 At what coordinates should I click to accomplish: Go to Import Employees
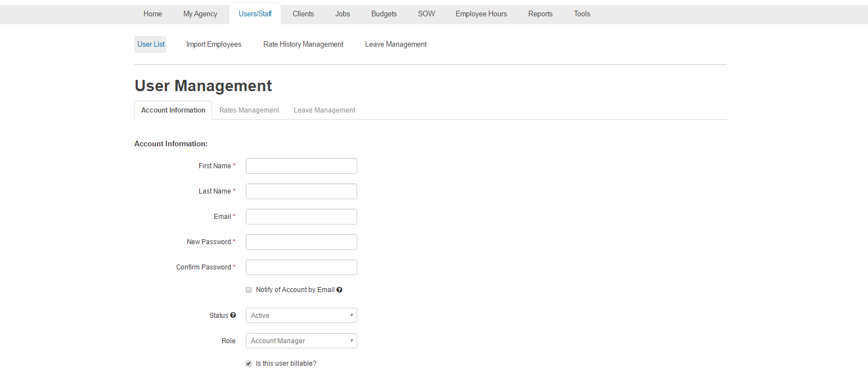tap(214, 44)
